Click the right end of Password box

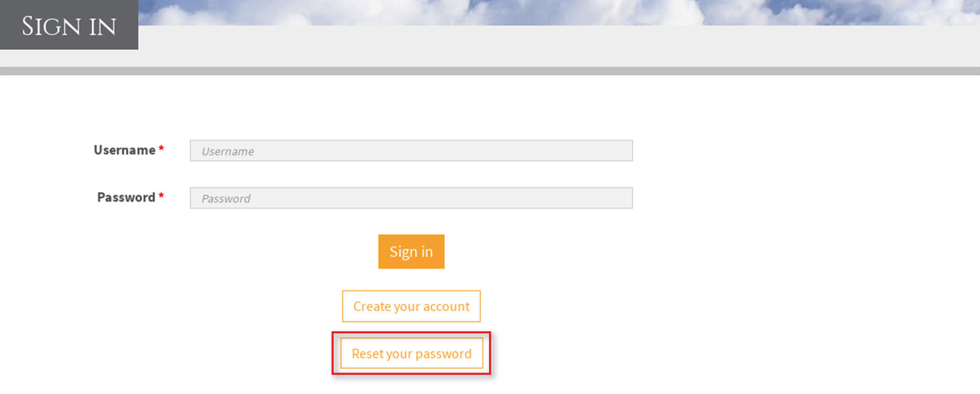pyautogui.click(x=622, y=198)
